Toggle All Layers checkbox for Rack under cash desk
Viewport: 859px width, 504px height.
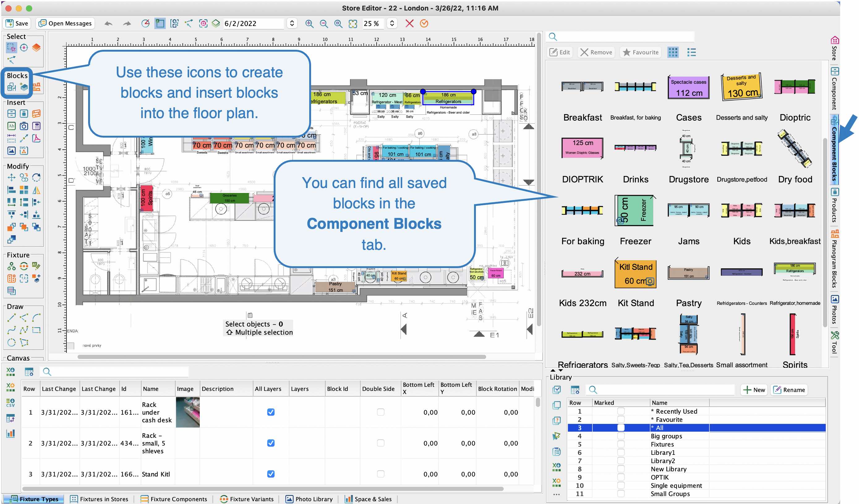tap(271, 412)
